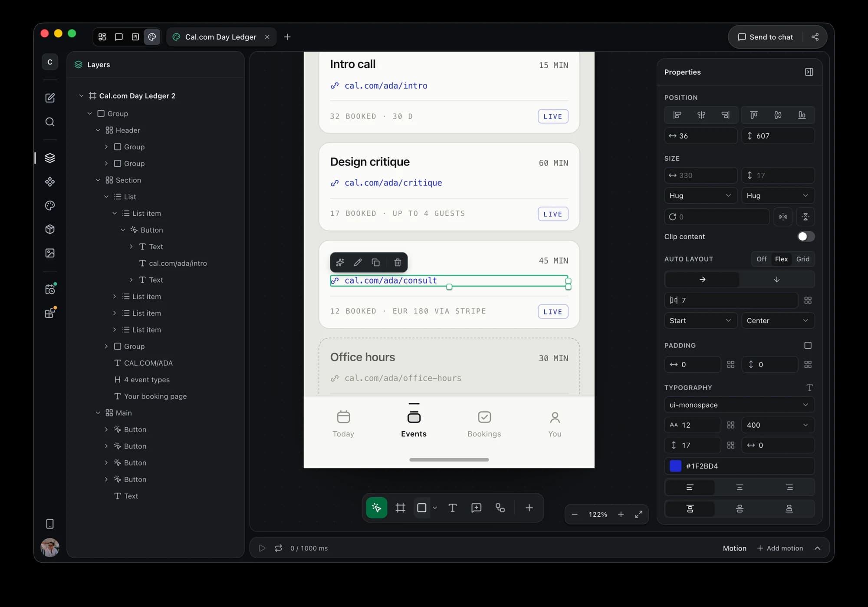Open the share icon next to Send to chat
868x607 pixels.
click(815, 37)
